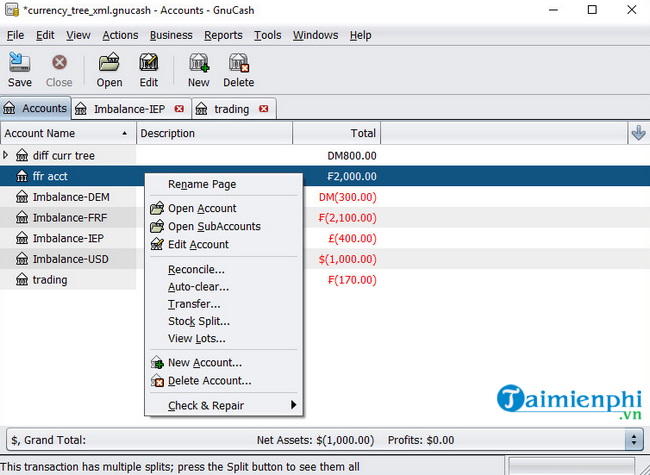The image size is (650, 475).
Task: Click the DM800.00 total value
Action: pos(352,156)
